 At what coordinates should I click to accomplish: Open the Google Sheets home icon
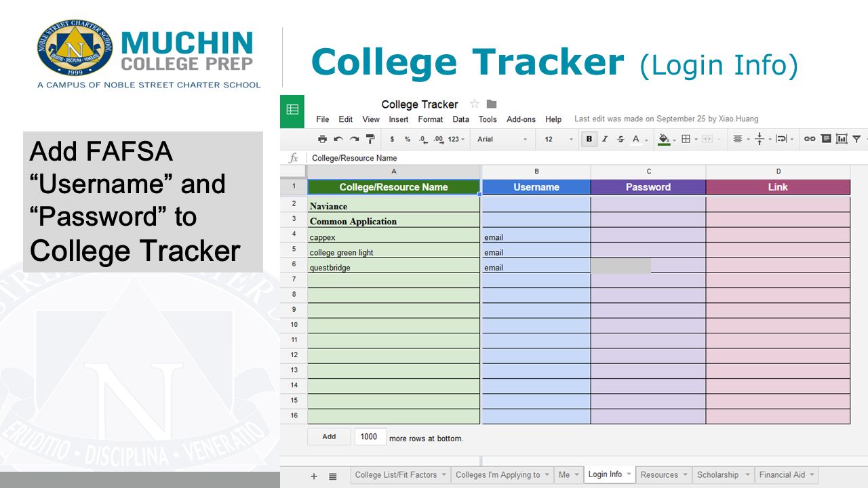click(292, 110)
